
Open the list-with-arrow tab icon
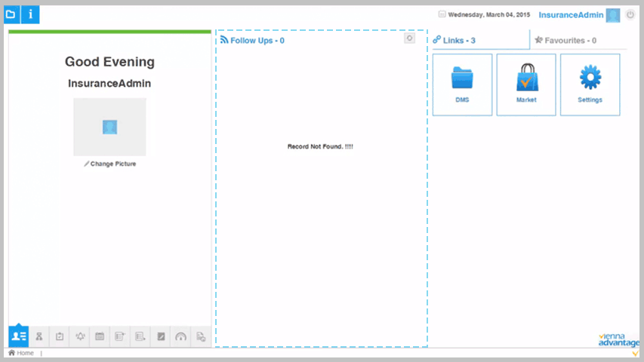tap(140, 336)
